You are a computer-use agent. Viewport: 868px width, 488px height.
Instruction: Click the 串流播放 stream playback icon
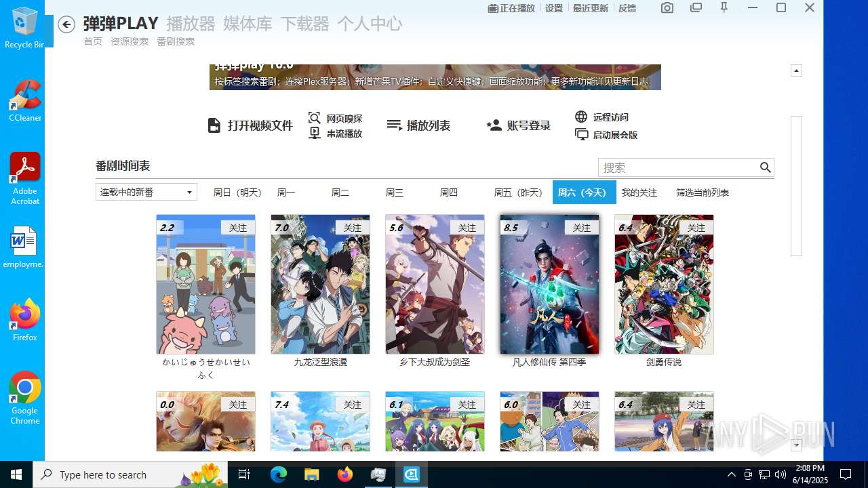pos(314,134)
